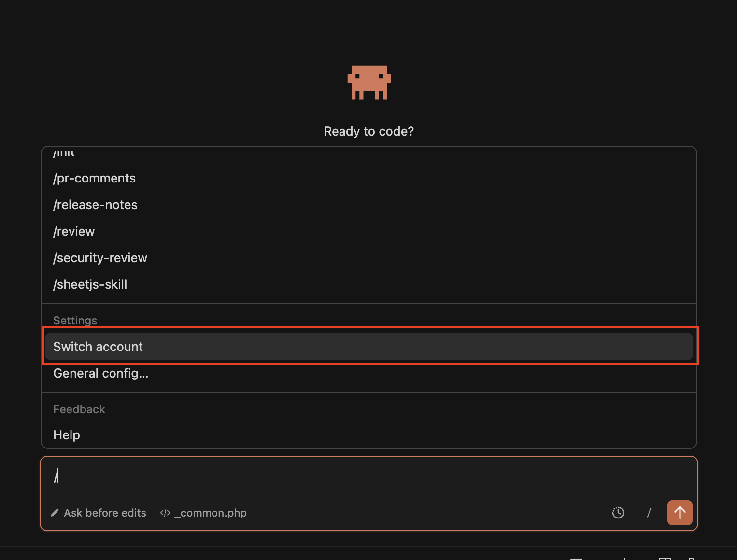Open the slash command menu icon
The image size is (737, 560).
point(649,513)
